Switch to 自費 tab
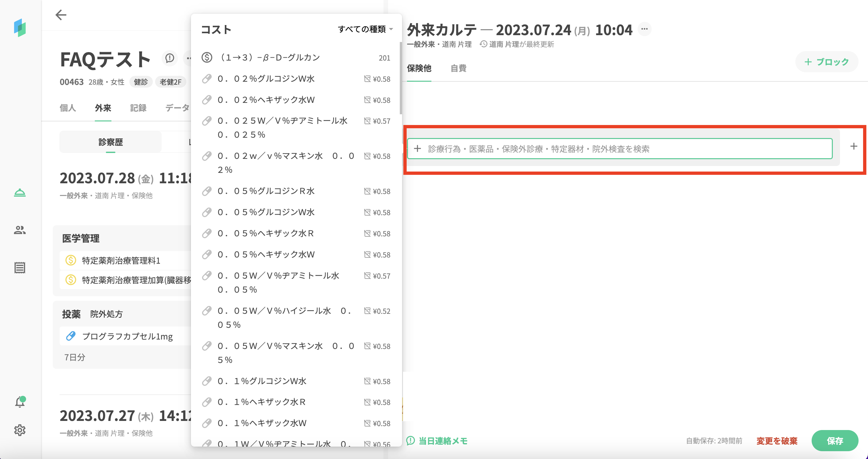The image size is (868, 459). [458, 68]
